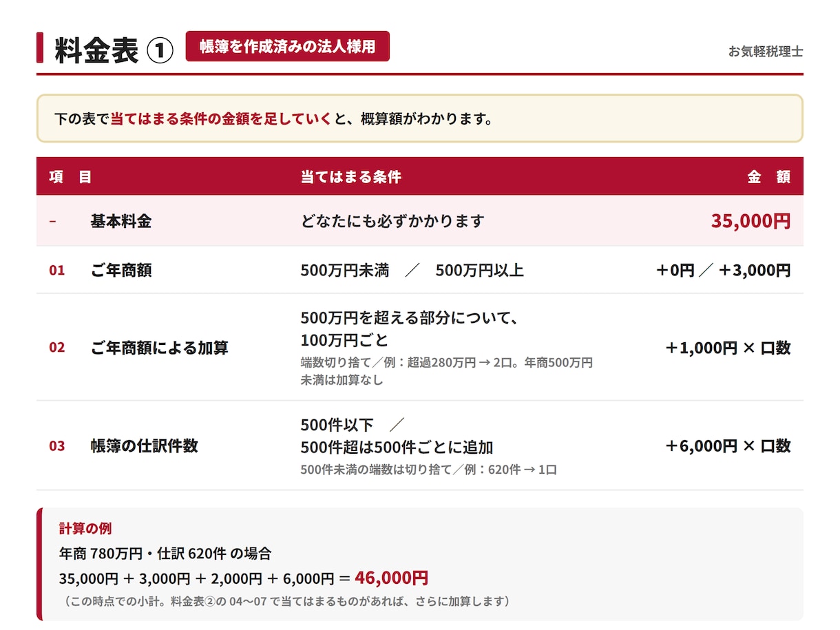
Task: Click the 端数切り捨て example note
Action: pyautogui.click(x=446, y=371)
